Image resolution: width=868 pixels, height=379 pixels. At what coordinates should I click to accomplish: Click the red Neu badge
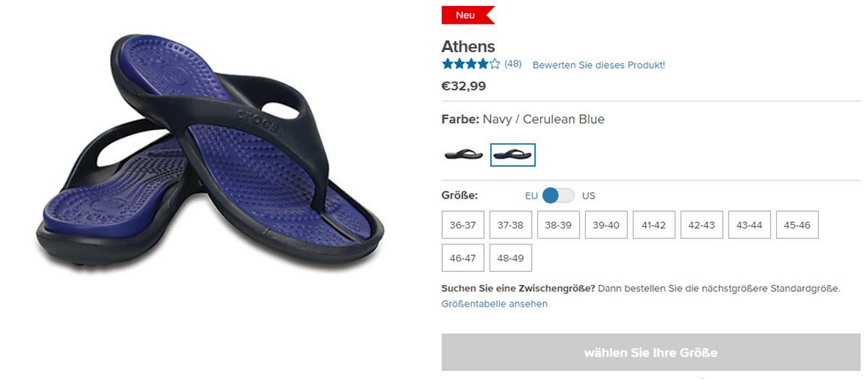coord(468,15)
